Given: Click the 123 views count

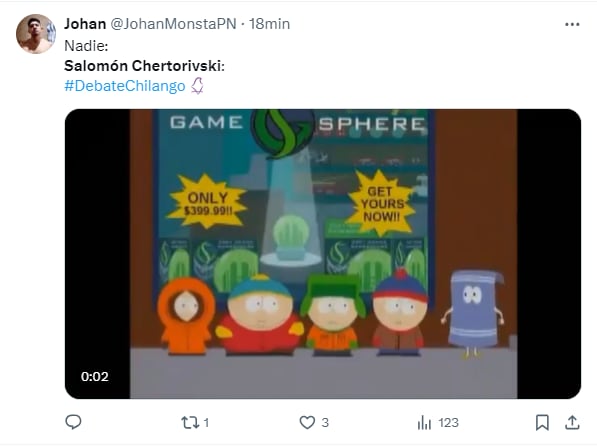Looking at the screenshot, I should tap(448, 422).
